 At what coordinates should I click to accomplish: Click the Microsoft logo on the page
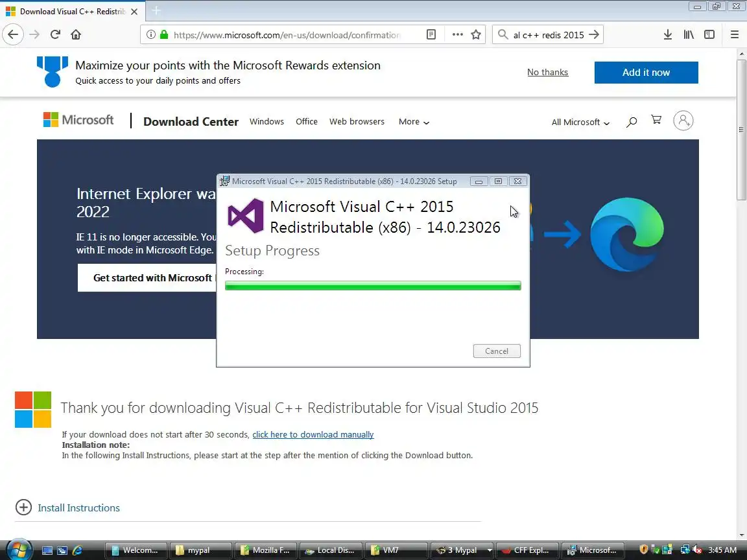(x=78, y=119)
